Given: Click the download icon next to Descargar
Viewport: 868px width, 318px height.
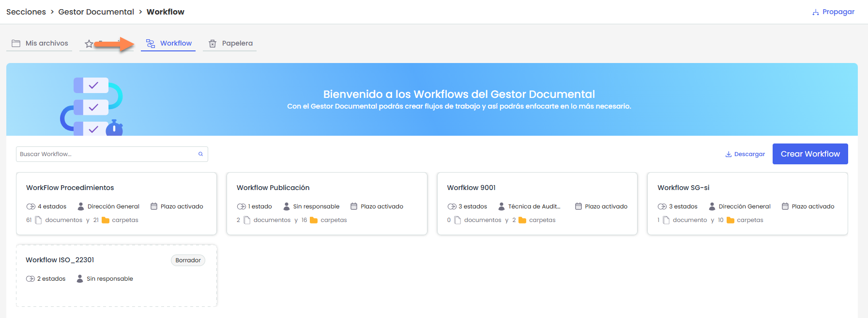Looking at the screenshot, I should coord(728,154).
